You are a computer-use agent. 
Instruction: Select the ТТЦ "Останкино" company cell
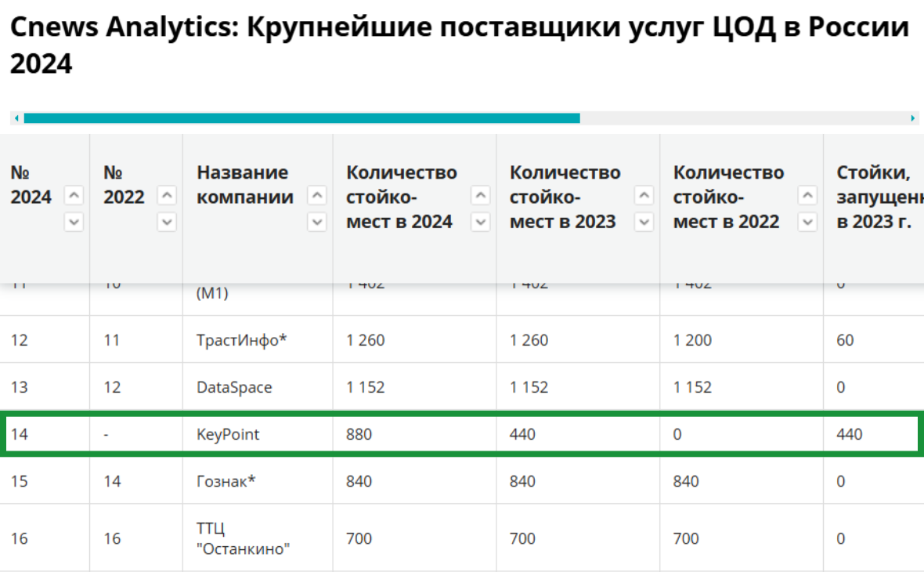[x=243, y=538]
